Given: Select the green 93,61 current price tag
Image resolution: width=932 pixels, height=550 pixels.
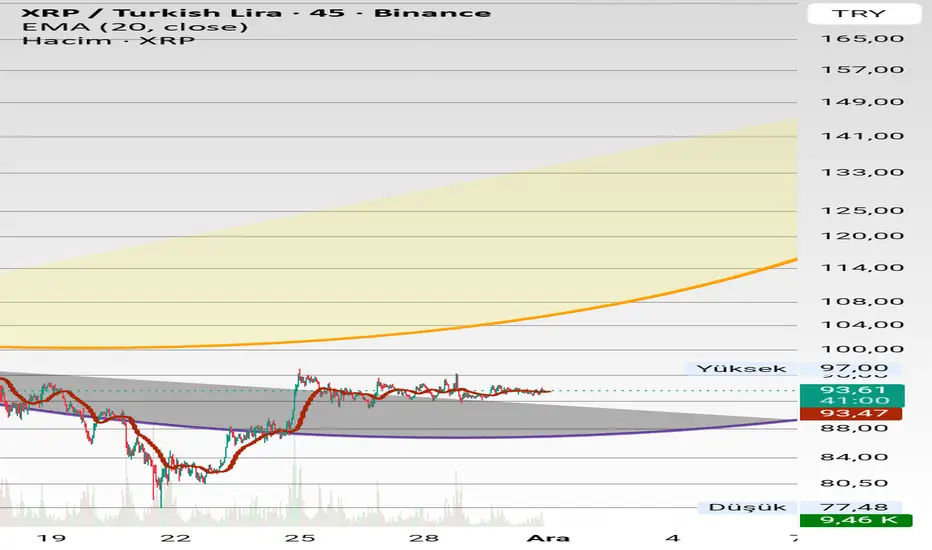Looking at the screenshot, I should 852,395.
